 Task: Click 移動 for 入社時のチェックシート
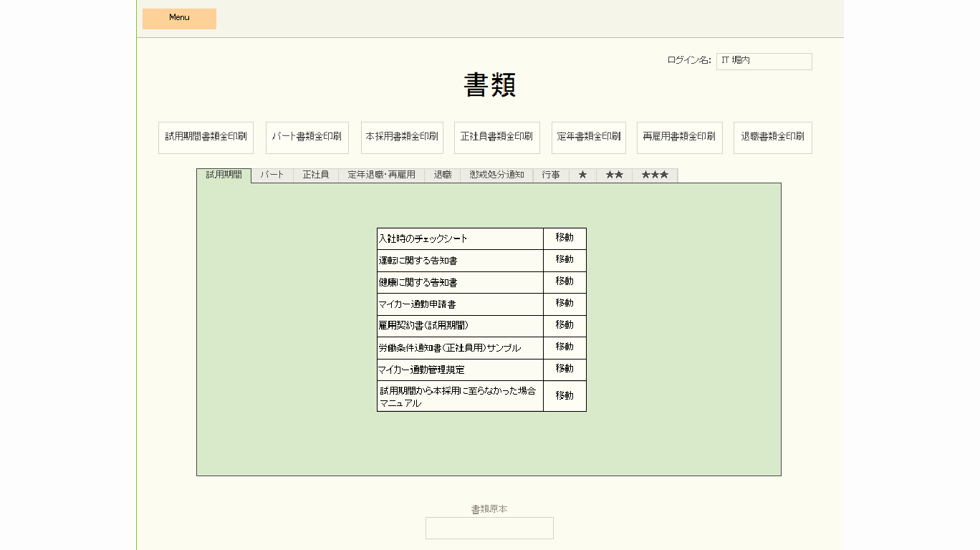point(565,238)
